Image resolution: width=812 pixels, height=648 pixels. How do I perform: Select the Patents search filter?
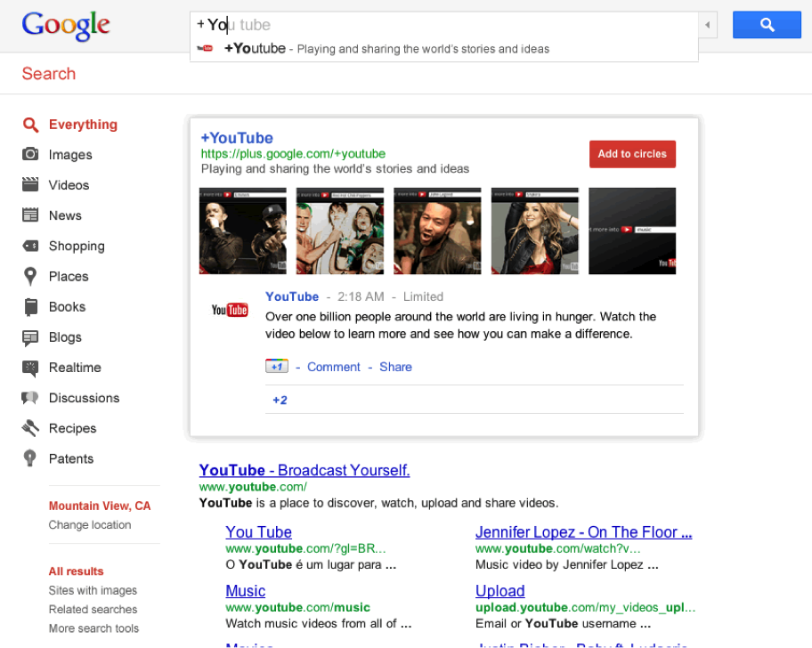tap(71, 458)
